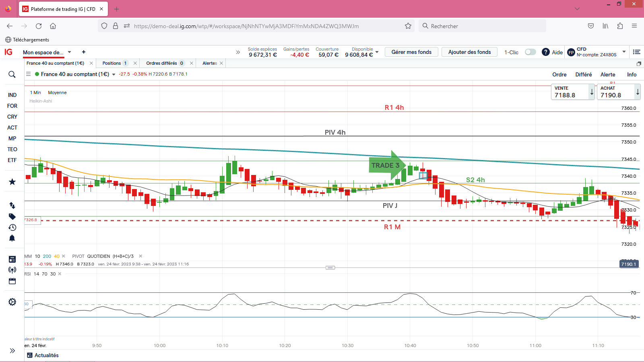
Task: Open the Aide help question-mark icon
Action: [545, 52]
